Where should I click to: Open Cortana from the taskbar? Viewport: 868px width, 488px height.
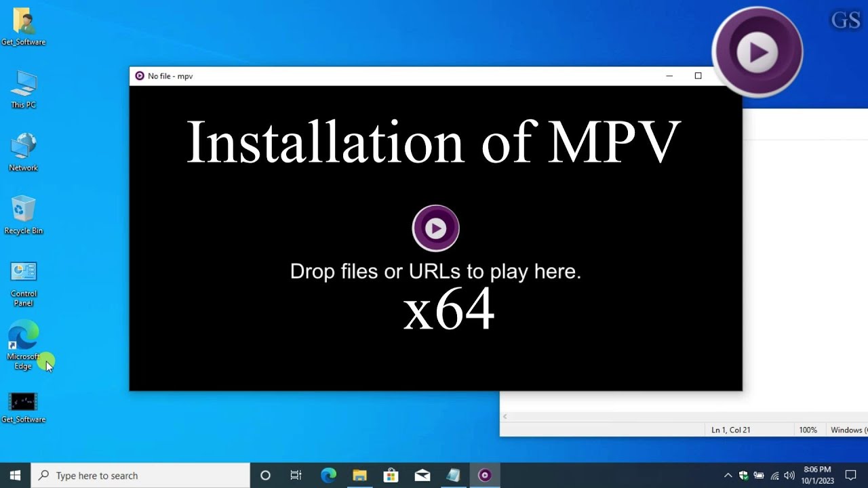[x=265, y=475]
